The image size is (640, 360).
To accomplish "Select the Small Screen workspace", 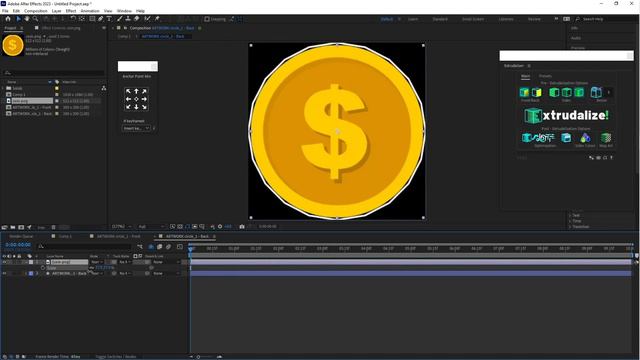I will [x=473, y=19].
